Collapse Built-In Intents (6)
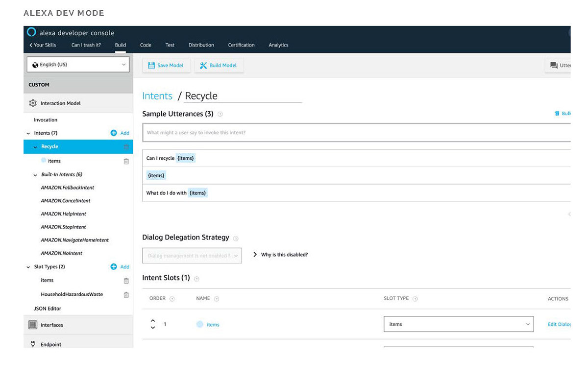 35,175
